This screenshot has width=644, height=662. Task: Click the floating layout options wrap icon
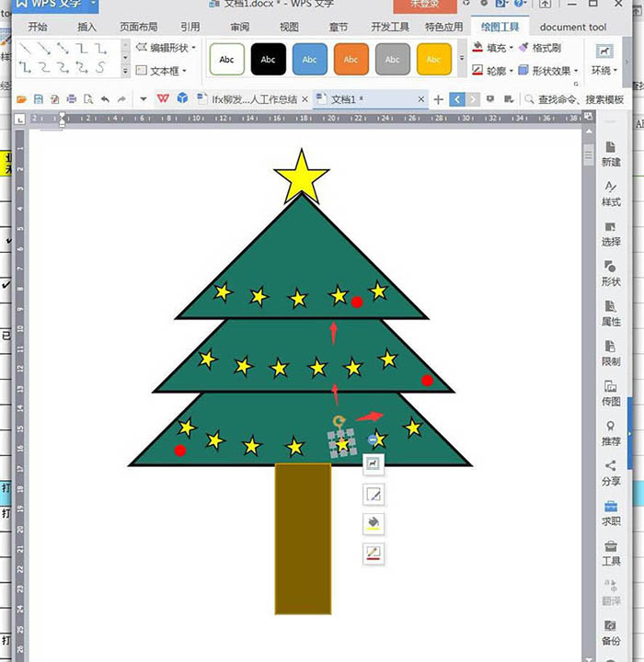click(374, 464)
